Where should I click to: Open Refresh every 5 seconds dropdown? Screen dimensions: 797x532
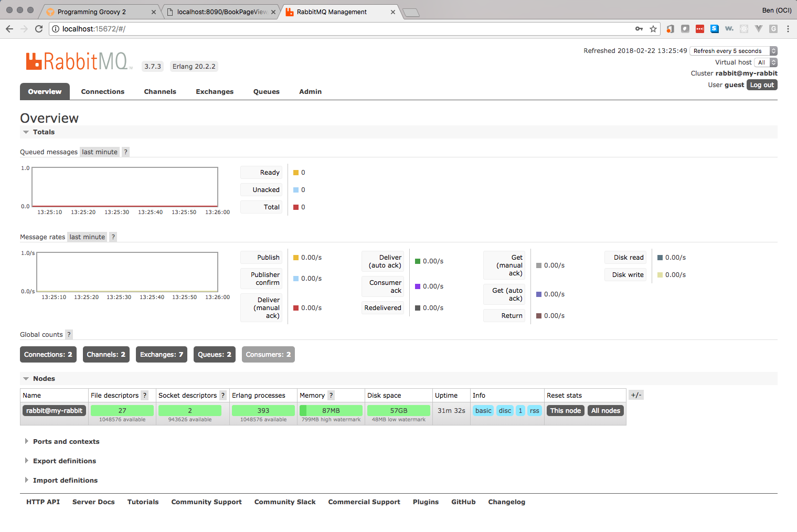tap(734, 51)
